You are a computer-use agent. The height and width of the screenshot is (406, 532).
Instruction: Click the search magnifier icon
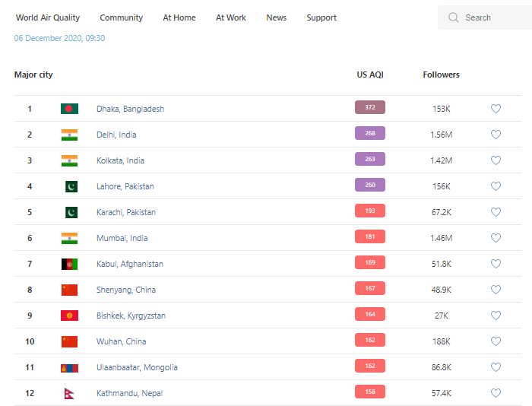click(454, 17)
